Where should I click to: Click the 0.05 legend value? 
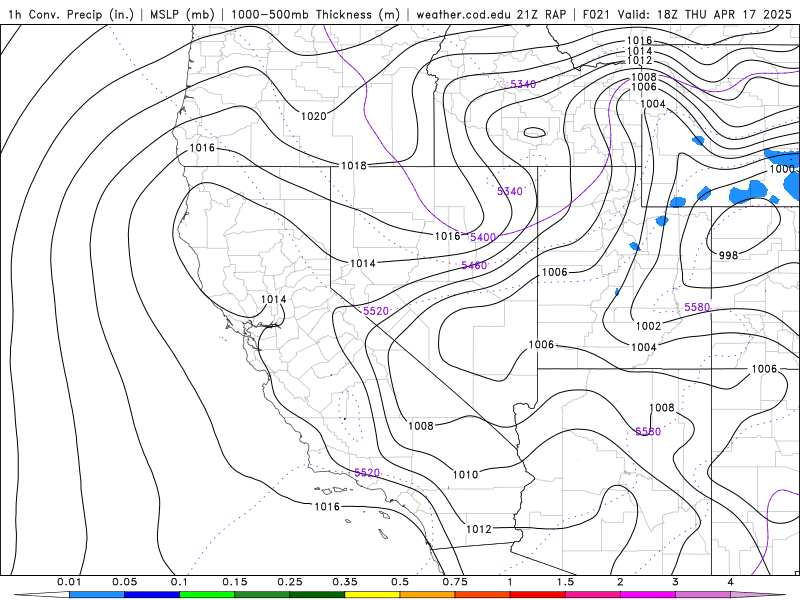tap(124, 582)
